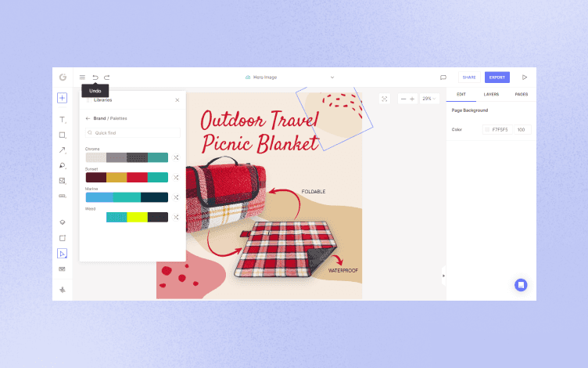This screenshot has height=368, width=588.
Task: Zoom out with the minus button
Action: coord(403,99)
